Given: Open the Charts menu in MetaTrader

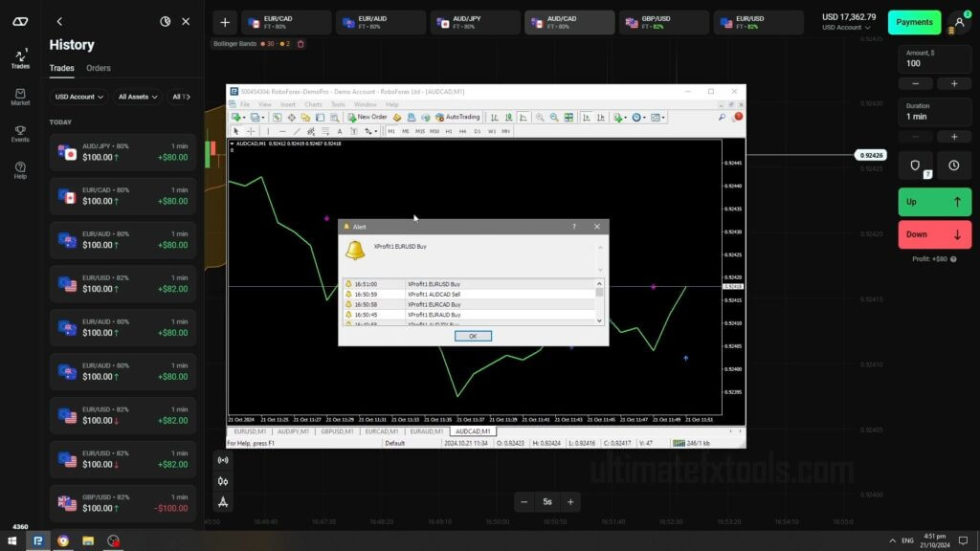Looking at the screenshot, I should click(313, 104).
